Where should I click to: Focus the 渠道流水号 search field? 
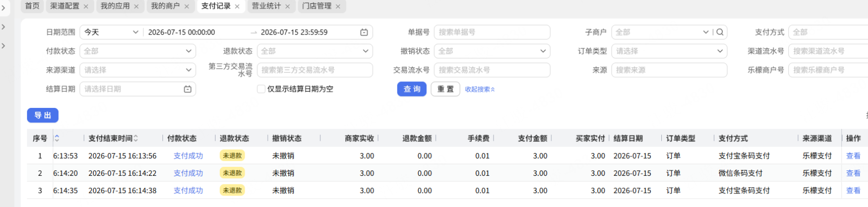coord(828,51)
